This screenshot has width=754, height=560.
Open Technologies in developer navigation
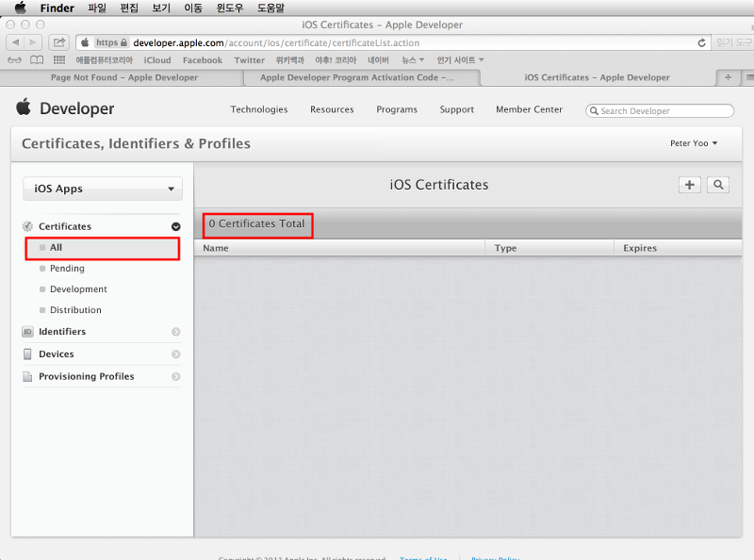point(258,109)
